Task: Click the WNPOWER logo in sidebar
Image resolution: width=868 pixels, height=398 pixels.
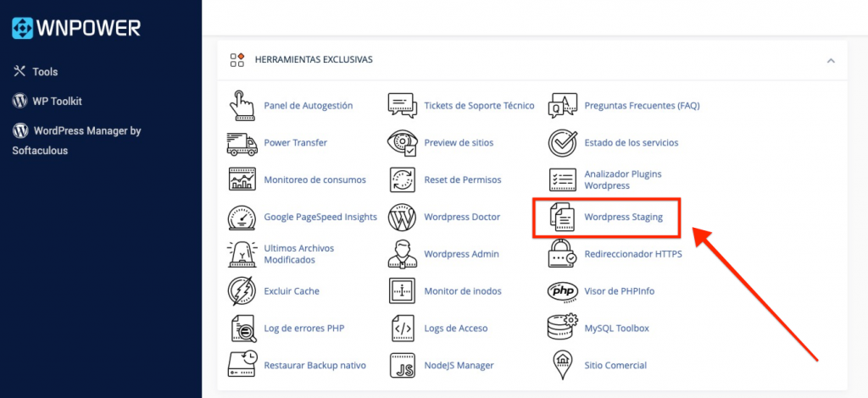Action: (x=76, y=28)
